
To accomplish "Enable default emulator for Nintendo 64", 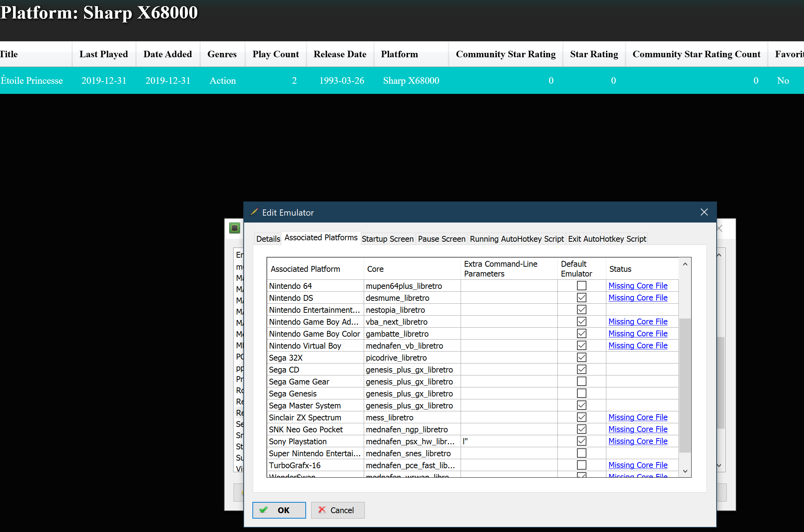I will tap(581, 286).
